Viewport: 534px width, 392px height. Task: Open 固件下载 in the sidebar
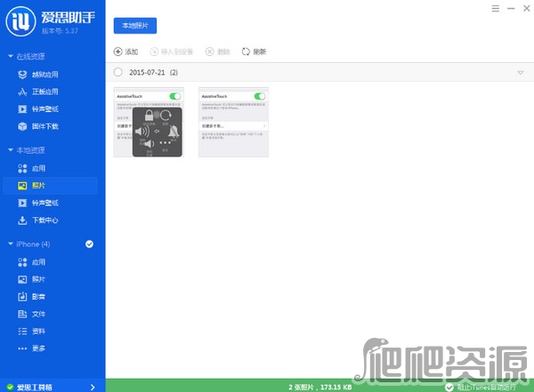(x=38, y=126)
